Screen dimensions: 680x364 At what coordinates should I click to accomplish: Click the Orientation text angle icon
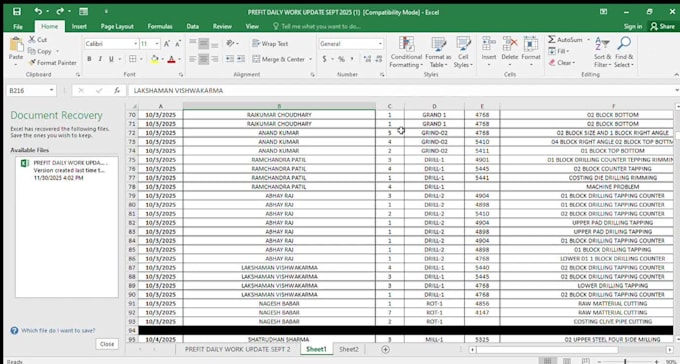click(230, 44)
